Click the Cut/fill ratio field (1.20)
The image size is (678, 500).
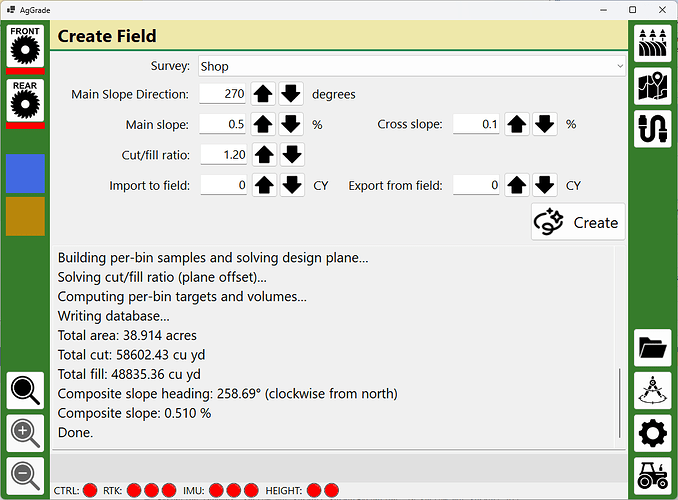224,155
